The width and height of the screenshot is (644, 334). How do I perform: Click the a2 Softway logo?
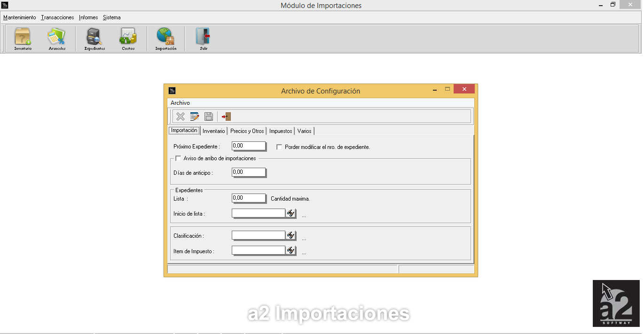click(616, 303)
